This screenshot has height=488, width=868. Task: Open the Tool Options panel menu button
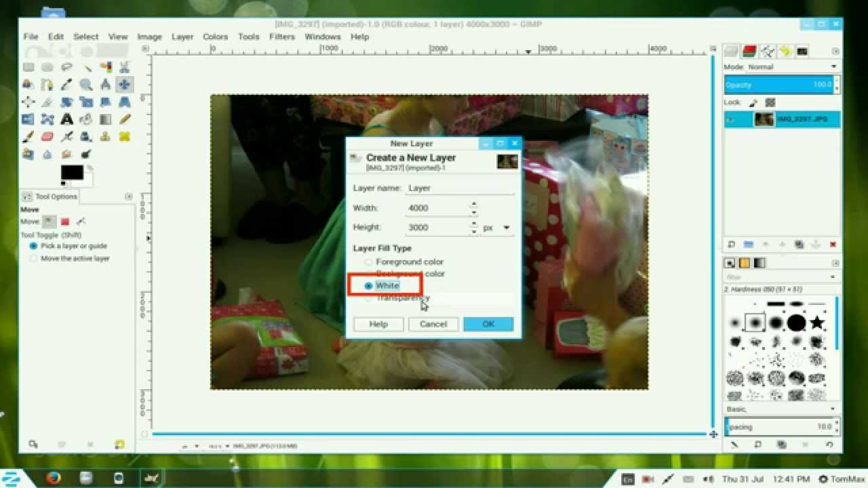129,197
